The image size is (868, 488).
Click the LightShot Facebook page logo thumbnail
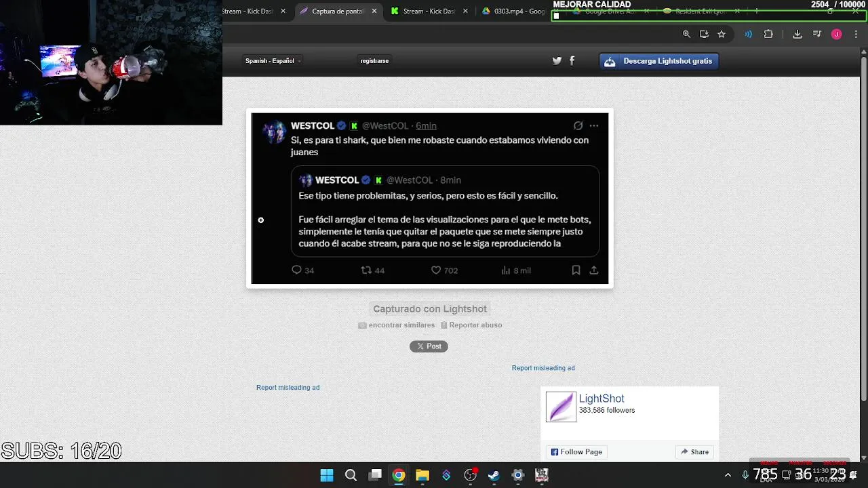pos(561,407)
